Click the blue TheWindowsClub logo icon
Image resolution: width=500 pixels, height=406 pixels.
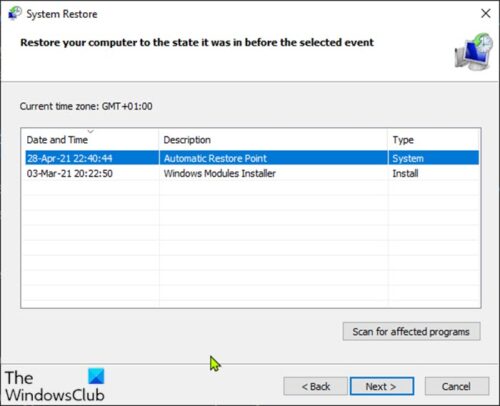pyautogui.click(x=96, y=376)
